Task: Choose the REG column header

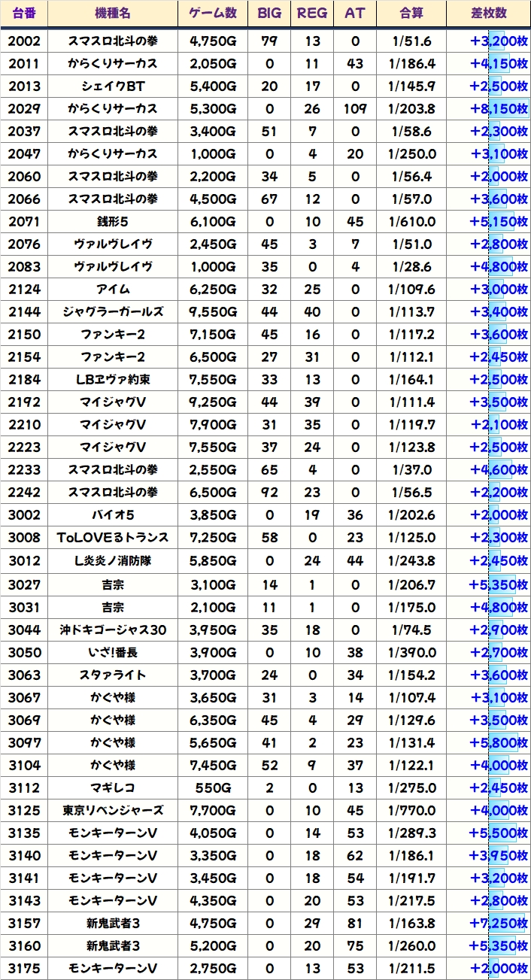Action: point(312,14)
